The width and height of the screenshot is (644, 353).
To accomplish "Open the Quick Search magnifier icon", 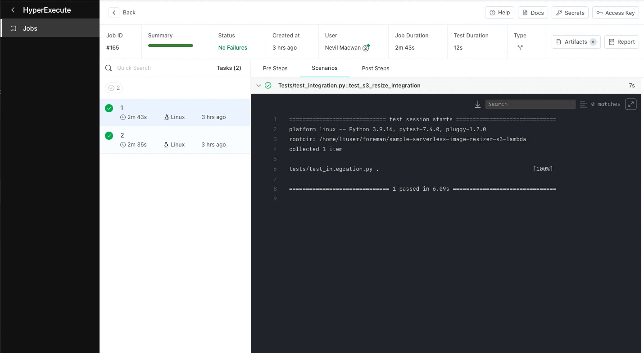I will [109, 68].
